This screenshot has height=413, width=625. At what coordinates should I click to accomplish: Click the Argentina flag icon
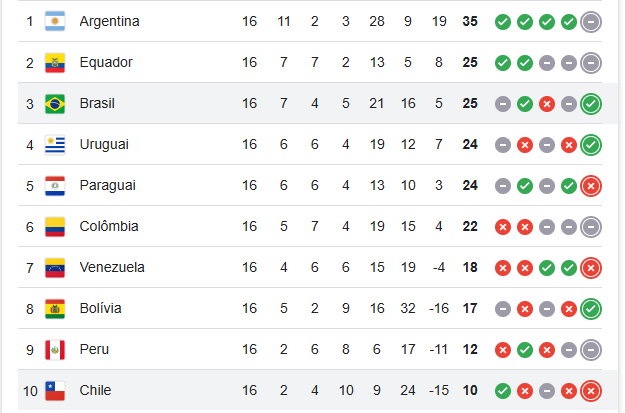55,21
